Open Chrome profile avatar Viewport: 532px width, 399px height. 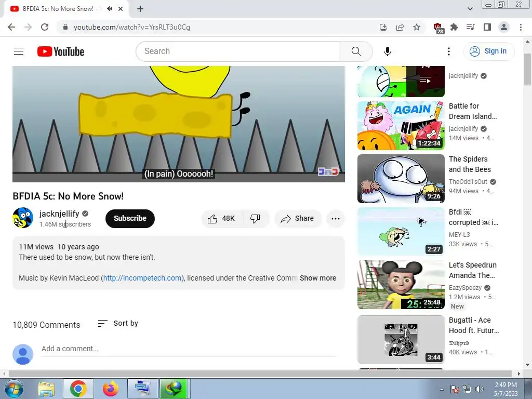tap(504, 27)
